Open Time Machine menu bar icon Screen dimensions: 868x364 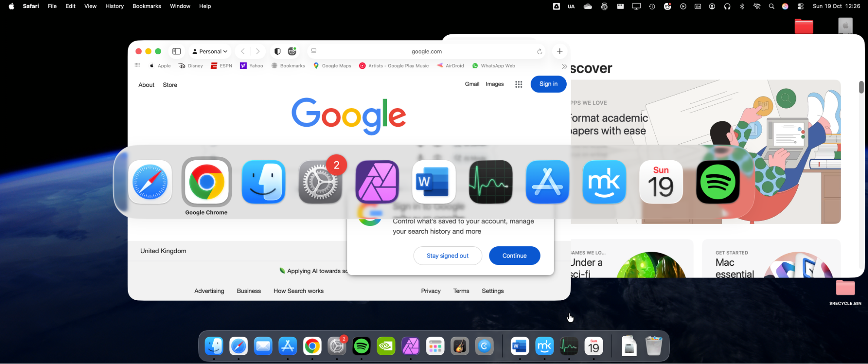pyautogui.click(x=652, y=6)
